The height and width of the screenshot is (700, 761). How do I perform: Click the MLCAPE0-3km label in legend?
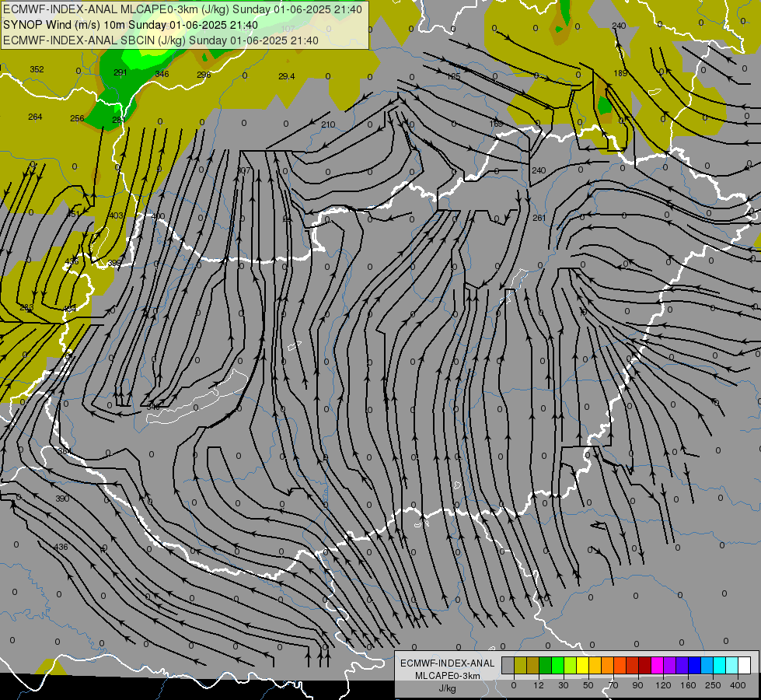pos(448,676)
